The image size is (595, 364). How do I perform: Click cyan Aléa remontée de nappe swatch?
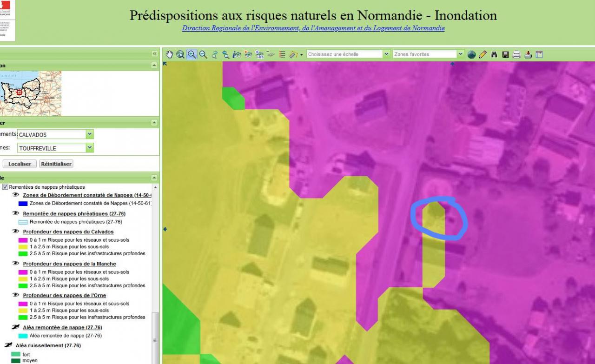[x=23, y=336]
